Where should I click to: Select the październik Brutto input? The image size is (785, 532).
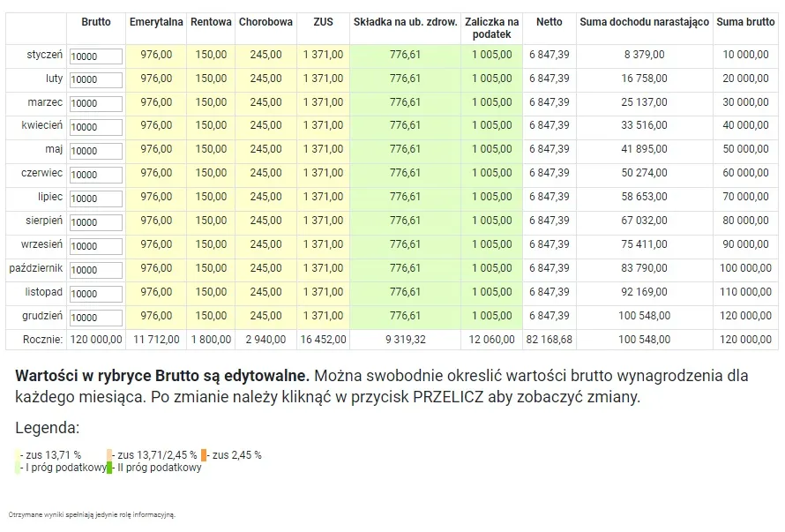[x=94, y=268]
